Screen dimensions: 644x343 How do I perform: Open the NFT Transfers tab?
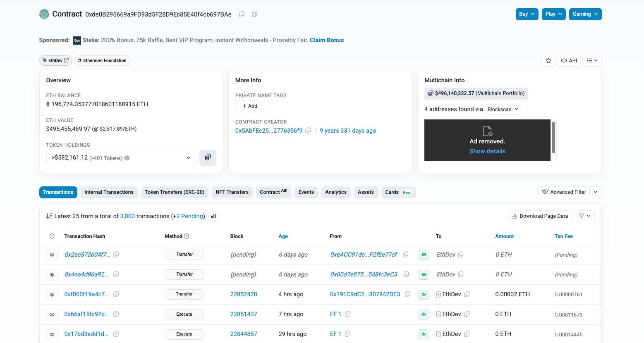pos(232,192)
